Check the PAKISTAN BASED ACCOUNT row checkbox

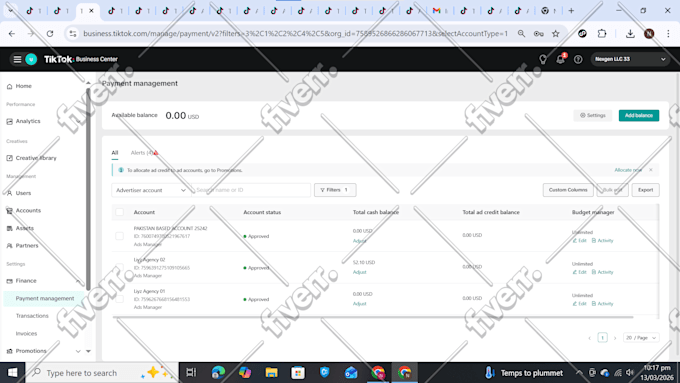[119, 236]
